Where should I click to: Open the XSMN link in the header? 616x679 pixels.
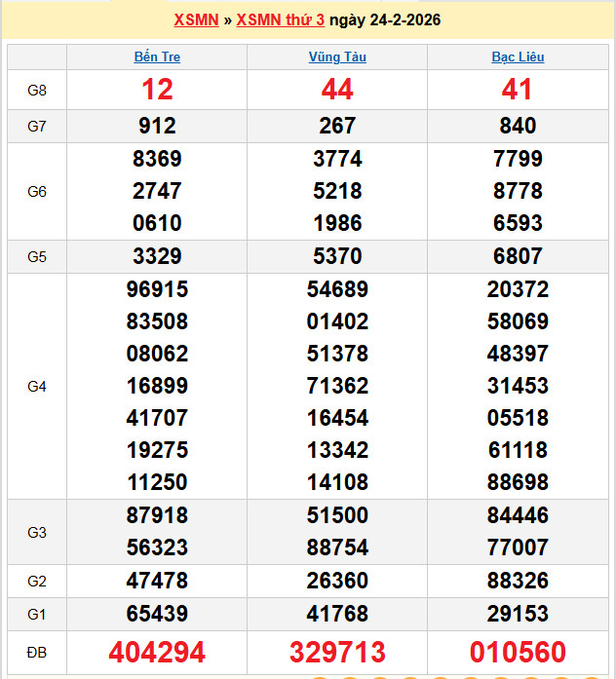coord(196,19)
